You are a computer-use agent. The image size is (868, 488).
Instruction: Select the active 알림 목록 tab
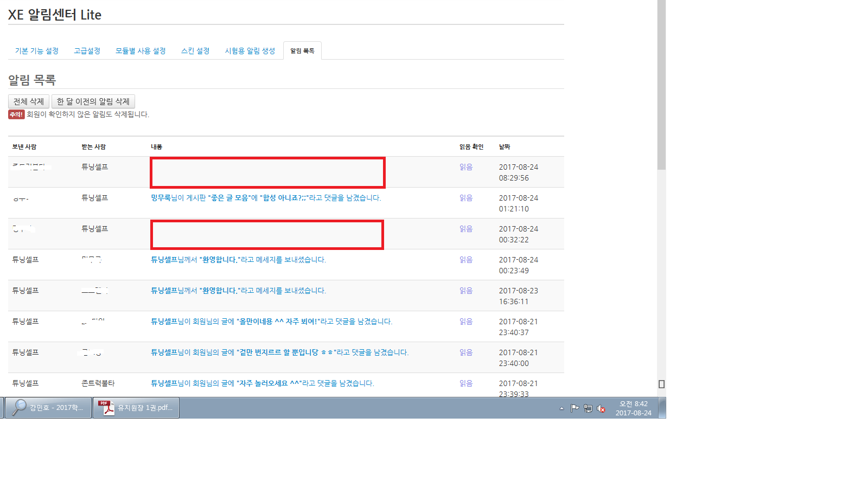click(302, 51)
